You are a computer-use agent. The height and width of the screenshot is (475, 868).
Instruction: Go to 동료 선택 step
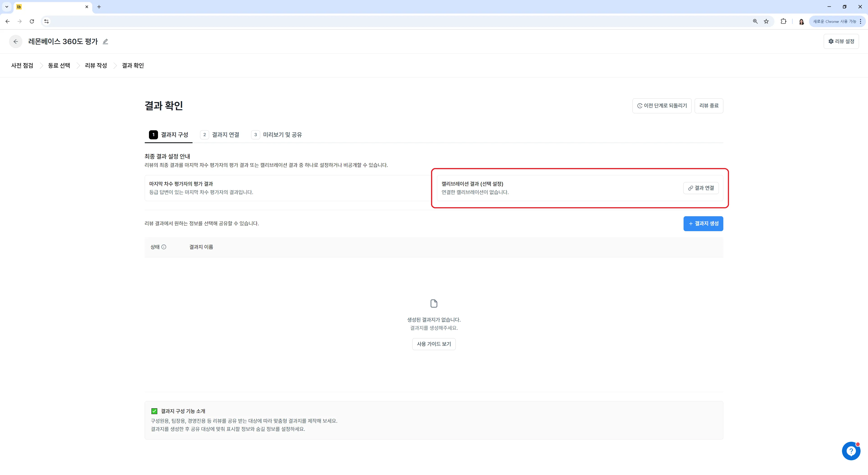point(59,65)
